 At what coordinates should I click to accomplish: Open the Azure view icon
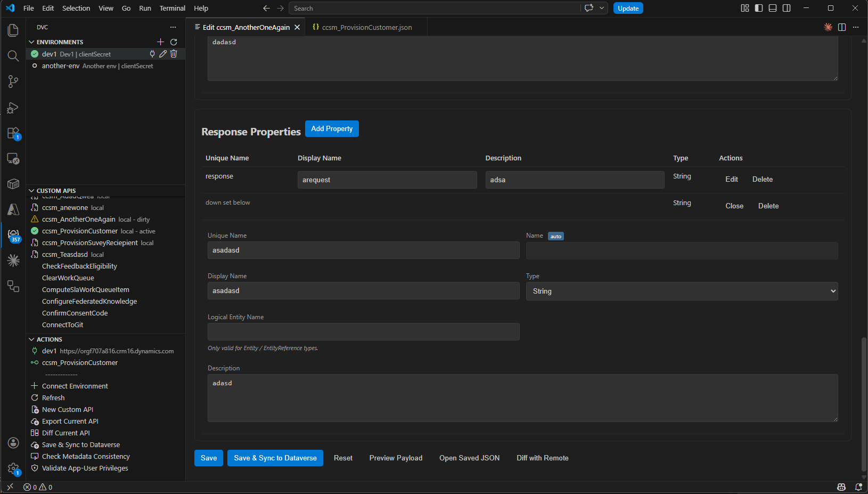coord(13,210)
